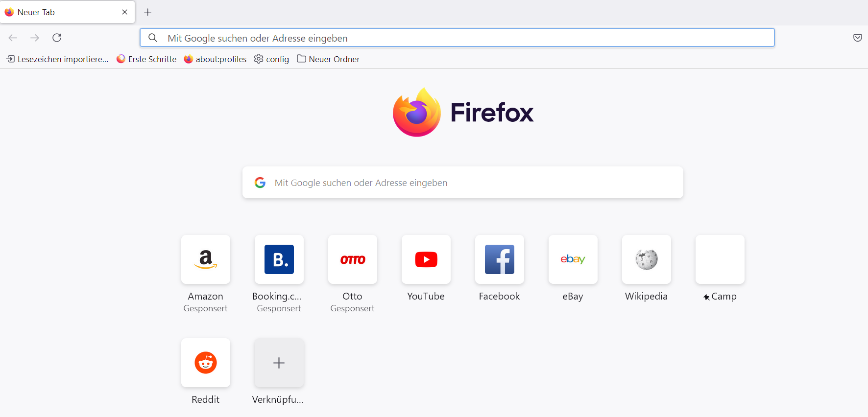Open the about:profiles bookmark

[216, 59]
